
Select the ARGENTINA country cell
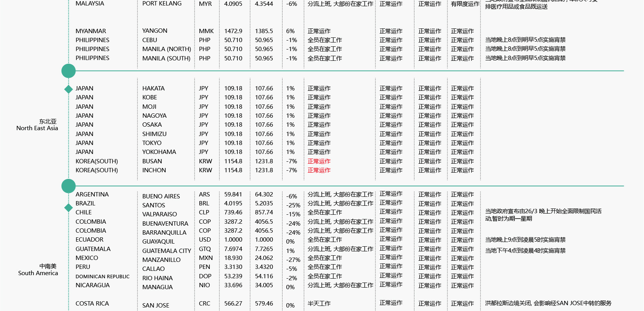coord(92,194)
